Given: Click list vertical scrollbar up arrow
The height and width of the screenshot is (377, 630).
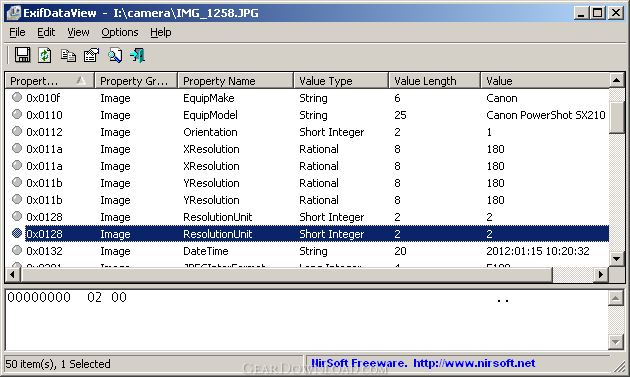Looking at the screenshot, I should (617, 80).
